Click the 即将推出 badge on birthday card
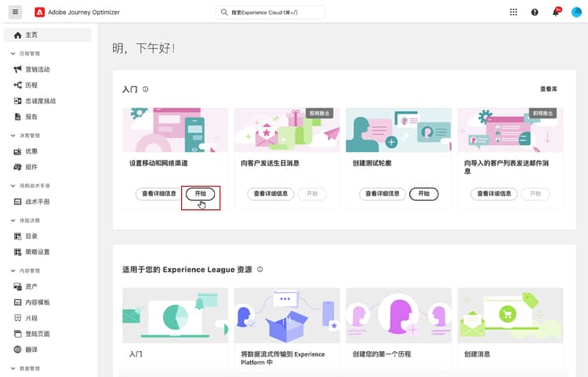The width and height of the screenshot is (588, 377). 320,113
